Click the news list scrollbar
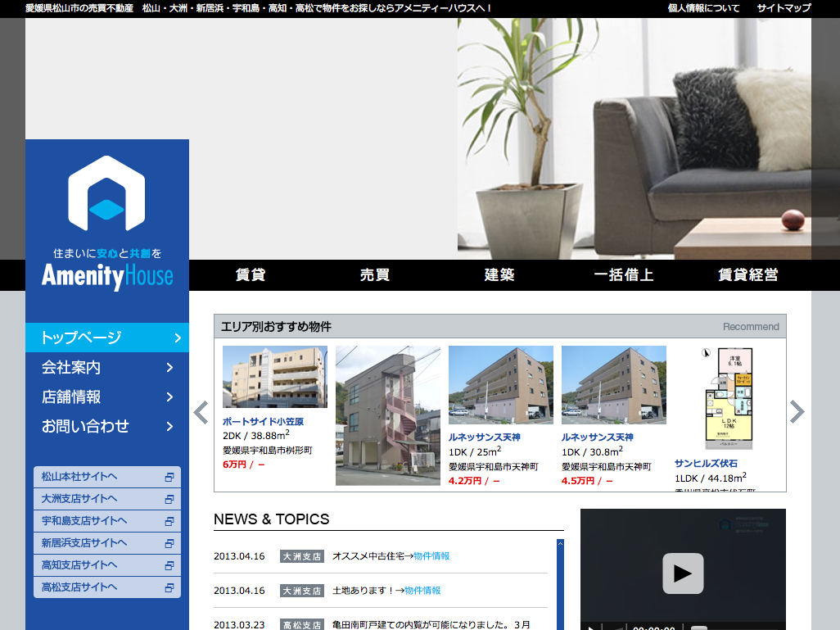This screenshot has width=840, height=630. pyautogui.click(x=560, y=582)
